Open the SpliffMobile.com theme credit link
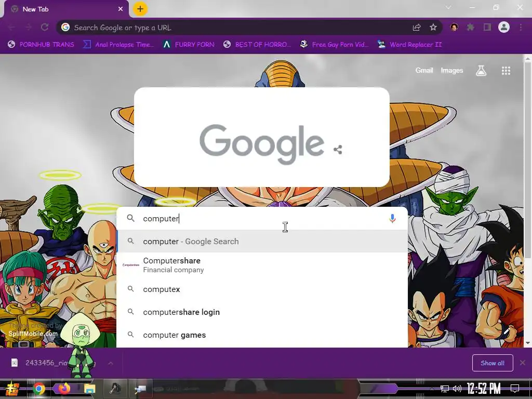The height and width of the screenshot is (399, 532). coord(33,334)
